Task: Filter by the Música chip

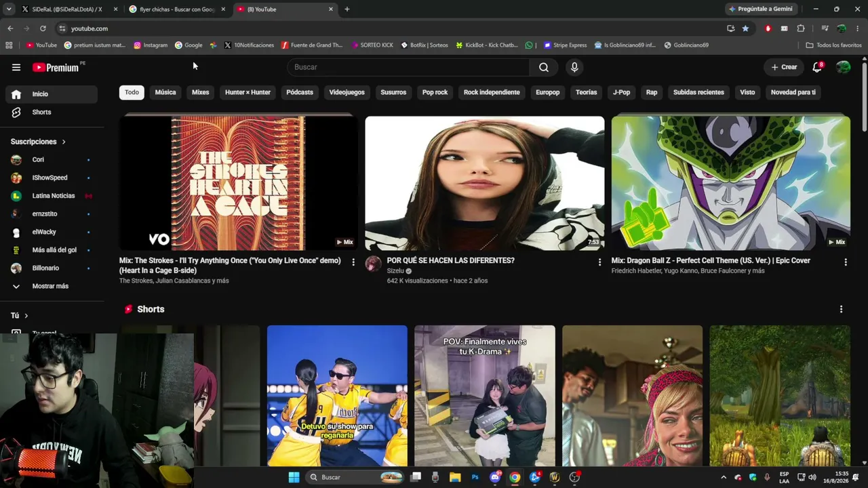Action: pos(165,92)
